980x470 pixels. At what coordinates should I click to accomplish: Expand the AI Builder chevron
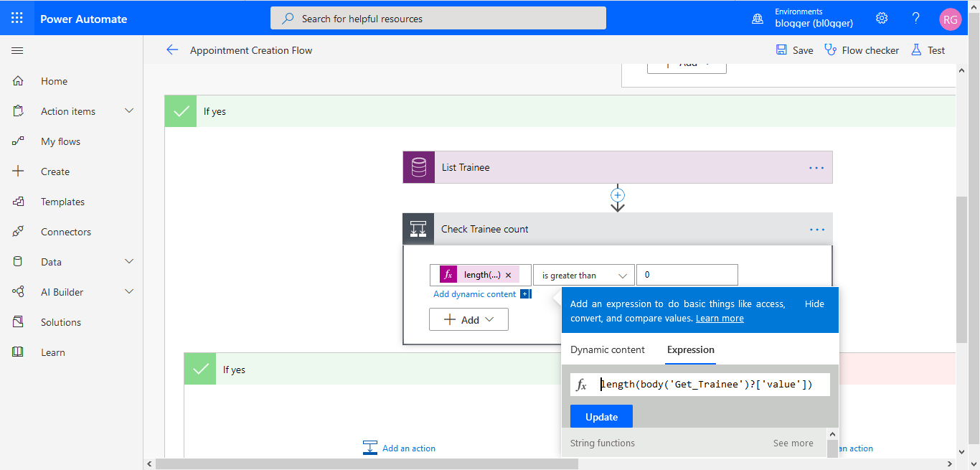point(129,291)
